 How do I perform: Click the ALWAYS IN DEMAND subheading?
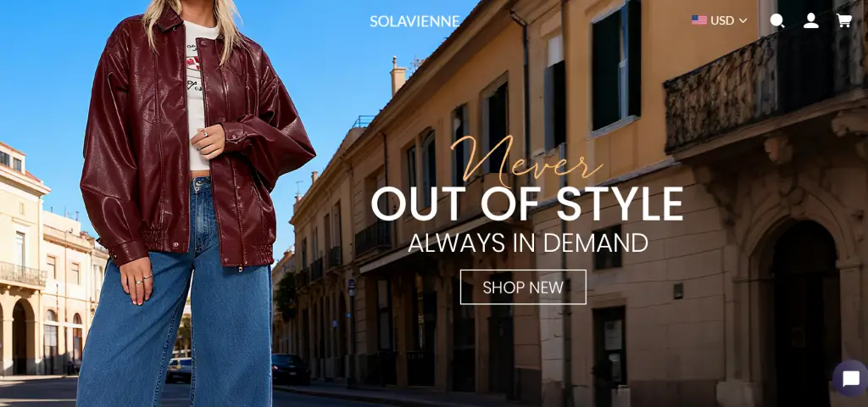pyautogui.click(x=527, y=243)
